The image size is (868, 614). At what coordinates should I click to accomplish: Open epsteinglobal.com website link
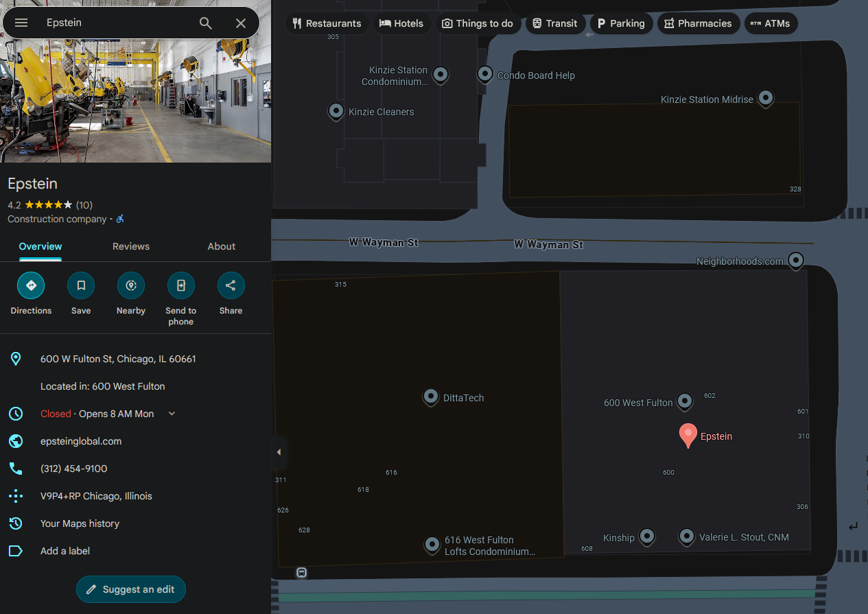pos(81,441)
